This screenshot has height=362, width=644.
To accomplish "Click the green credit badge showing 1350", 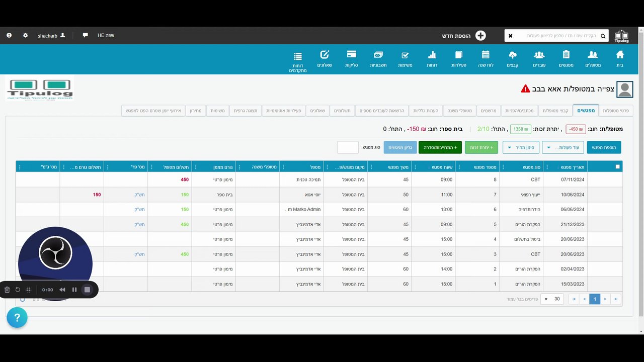I will (521, 129).
